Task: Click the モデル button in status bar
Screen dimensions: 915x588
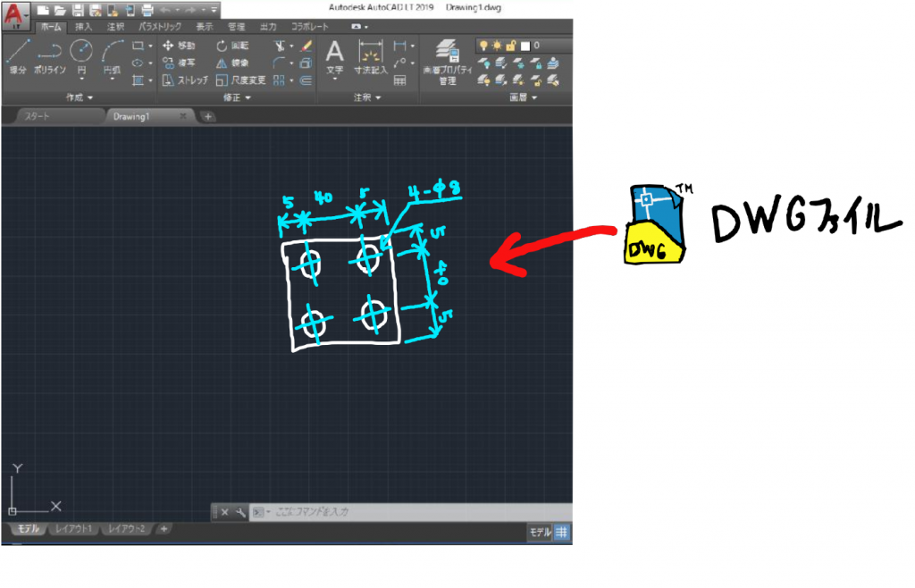Action: pos(540,533)
